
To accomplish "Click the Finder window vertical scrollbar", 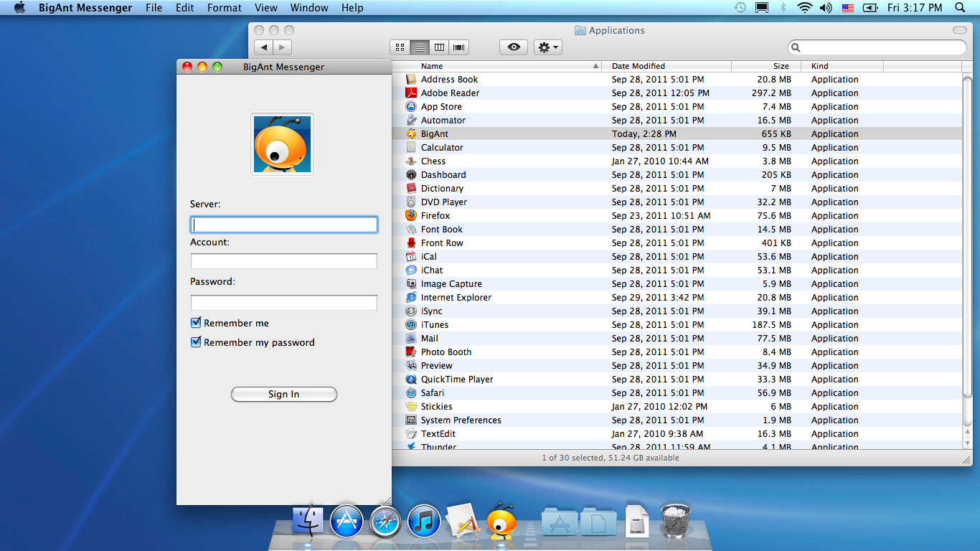I will [968, 237].
